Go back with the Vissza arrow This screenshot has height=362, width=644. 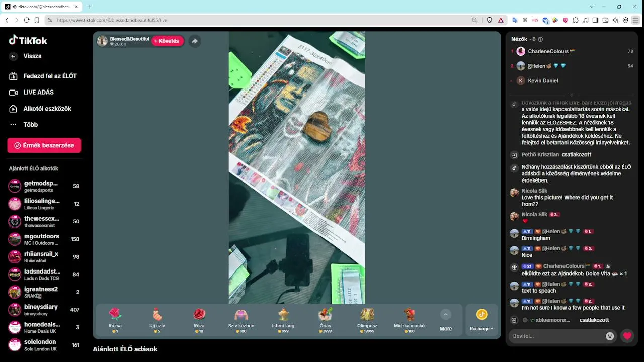(x=14, y=56)
